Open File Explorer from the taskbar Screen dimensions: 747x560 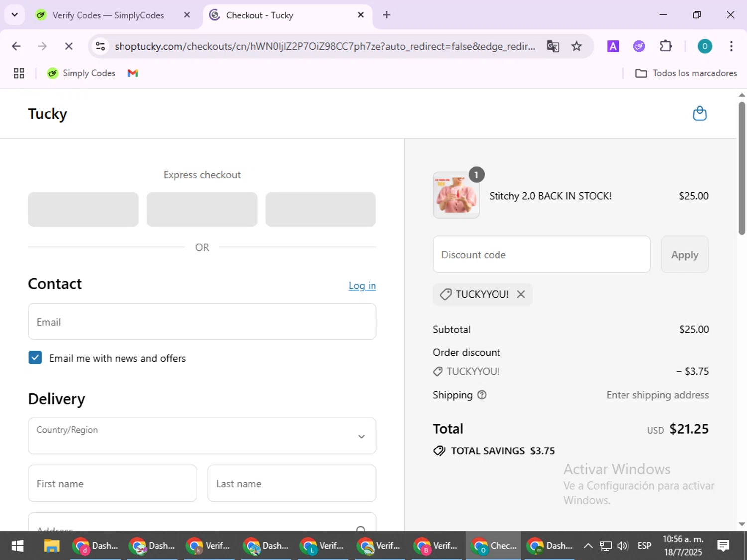51,546
